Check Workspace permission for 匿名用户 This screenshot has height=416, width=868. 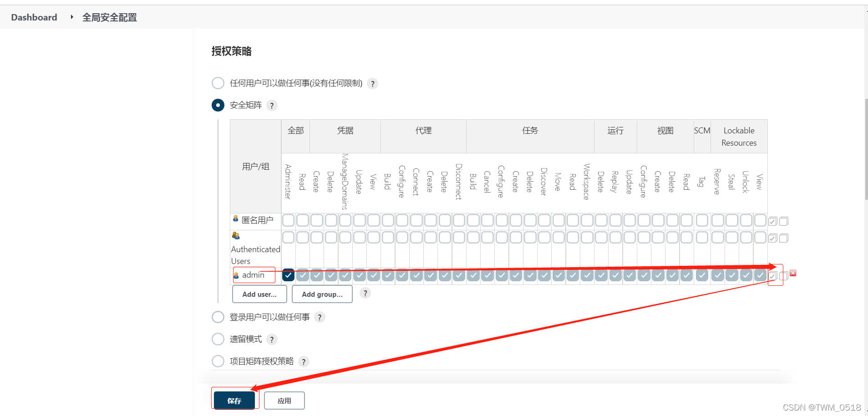(x=587, y=220)
